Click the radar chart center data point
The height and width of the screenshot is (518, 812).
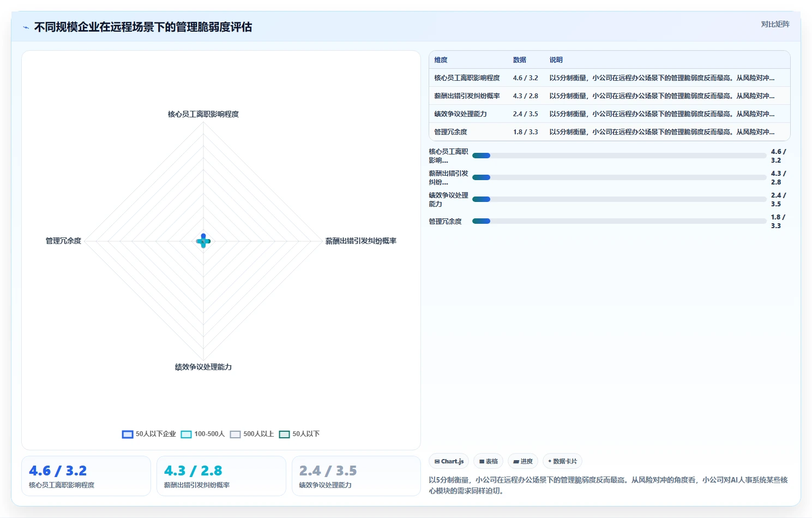click(203, 241)
